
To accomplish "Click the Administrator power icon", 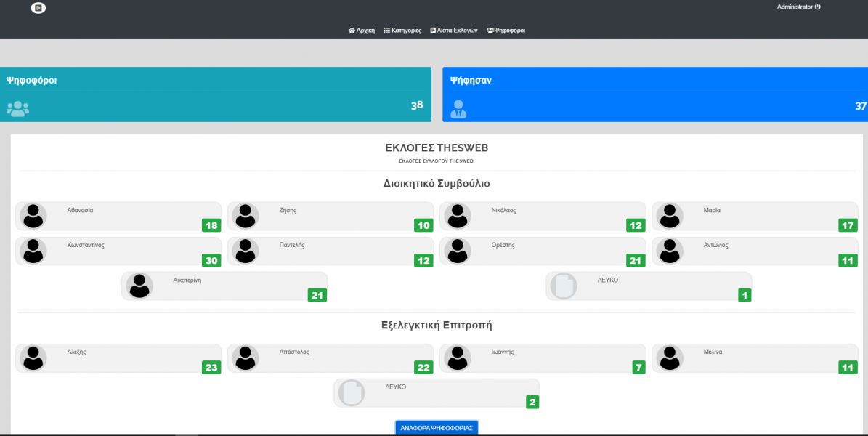I will click(x=817, y=7).
